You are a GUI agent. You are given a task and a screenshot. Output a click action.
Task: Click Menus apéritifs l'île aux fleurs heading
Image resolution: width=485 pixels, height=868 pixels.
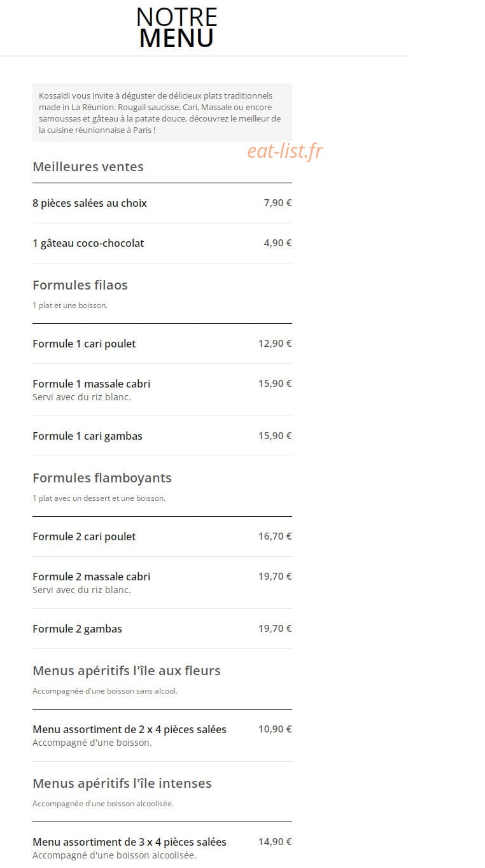pyautogui.click(x=127, y=671)
